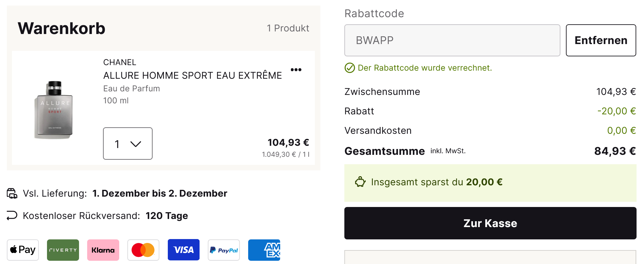Open the quantity dropdown showing 1
The image size is (644, 264).
point(128,143)
